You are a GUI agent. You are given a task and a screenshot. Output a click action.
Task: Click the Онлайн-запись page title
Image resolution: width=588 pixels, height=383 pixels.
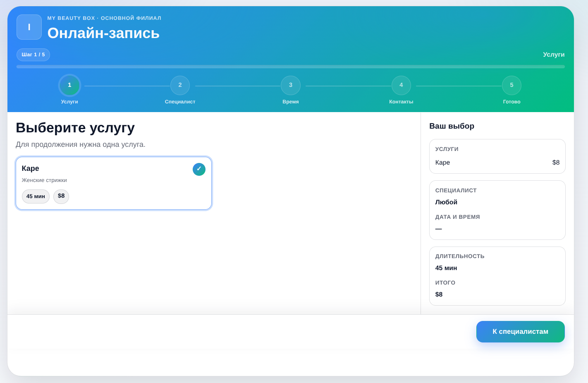(103, 33)
